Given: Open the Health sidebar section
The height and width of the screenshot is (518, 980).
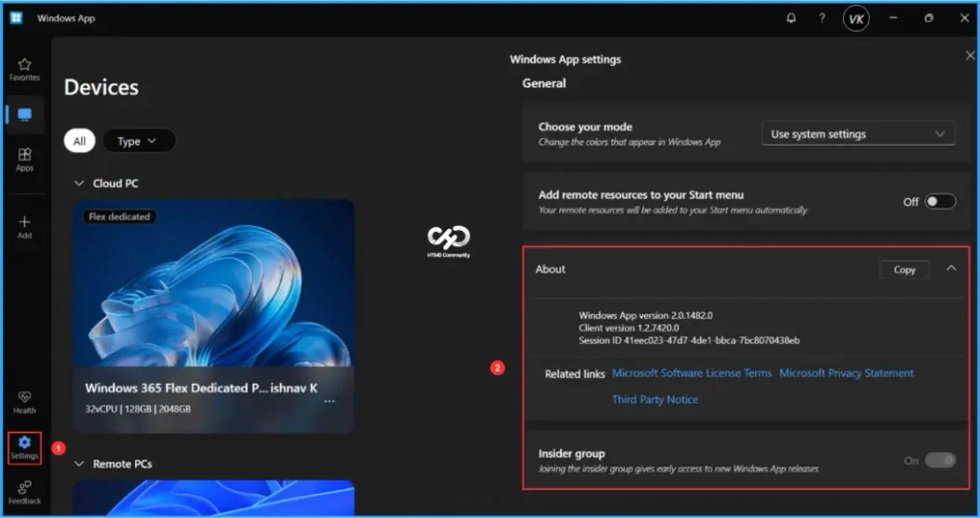Looking at the screenshot, I should 24,402.
